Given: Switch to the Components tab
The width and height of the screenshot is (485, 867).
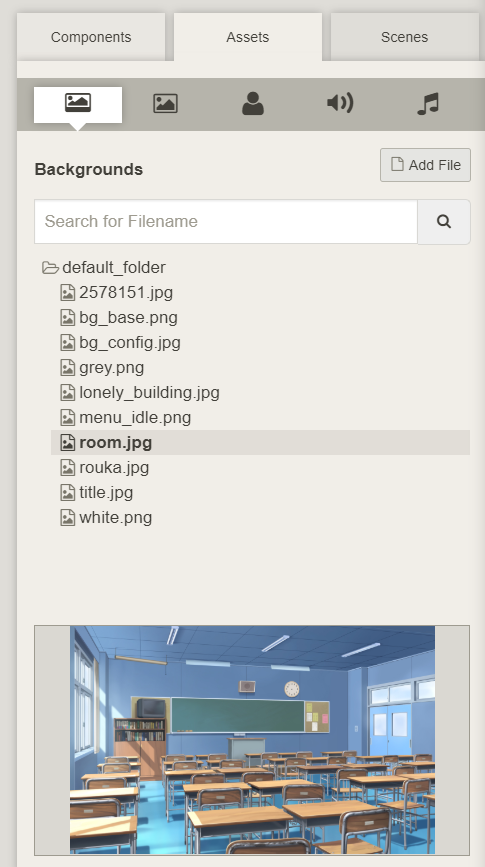Looking at the screenshot, I should pos(91,37).
